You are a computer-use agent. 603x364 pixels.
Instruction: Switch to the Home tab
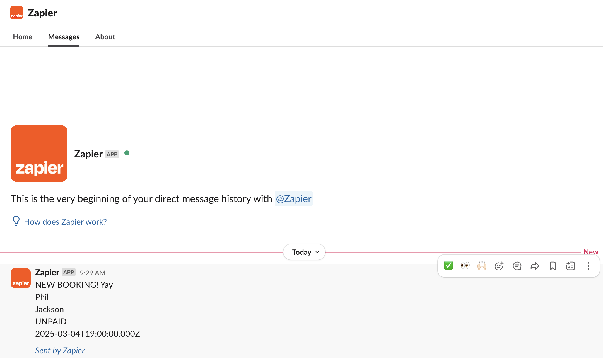click(x=23, y=37)
